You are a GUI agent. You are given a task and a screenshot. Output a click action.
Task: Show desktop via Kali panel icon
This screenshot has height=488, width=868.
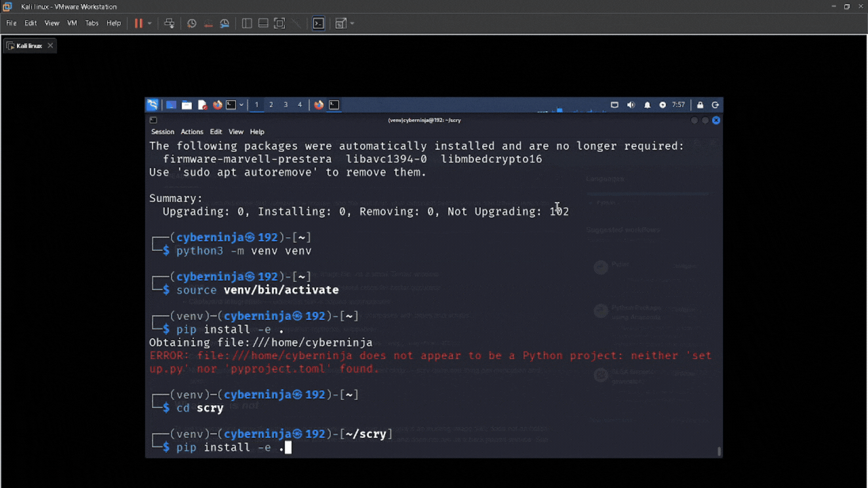(171, 104)
